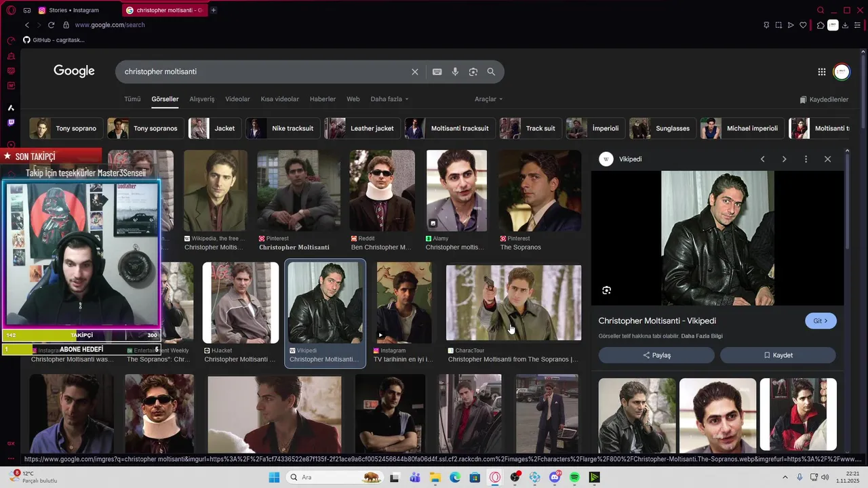Switch to the Tümü results tab
This screenshot has width=868, height=488.
click(132, 99)
